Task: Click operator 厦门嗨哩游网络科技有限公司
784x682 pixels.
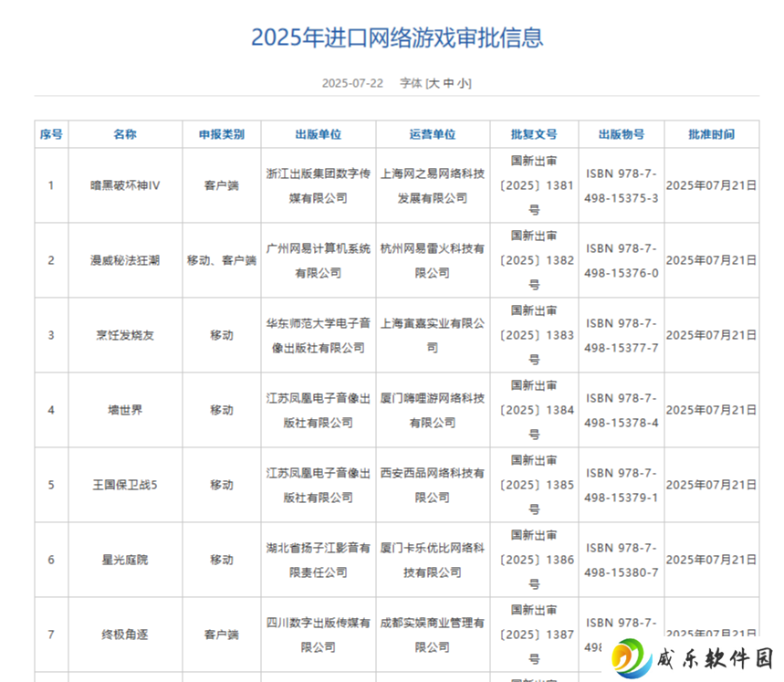Action: (433, 411)
